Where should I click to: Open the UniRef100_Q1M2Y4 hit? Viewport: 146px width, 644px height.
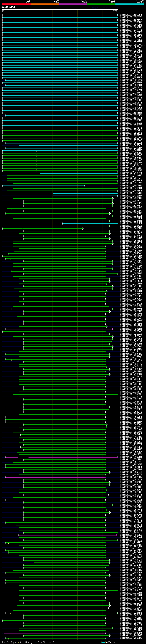[x=131, y=173]
